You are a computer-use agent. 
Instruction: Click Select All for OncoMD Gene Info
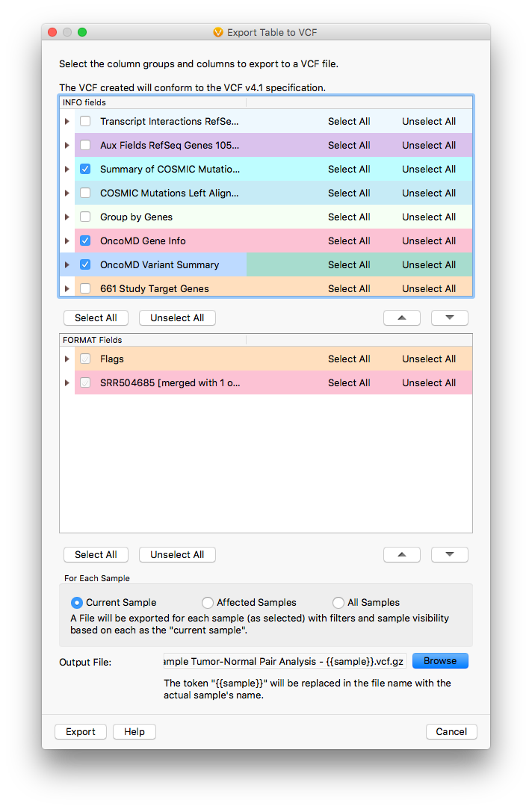click(349, 241)
